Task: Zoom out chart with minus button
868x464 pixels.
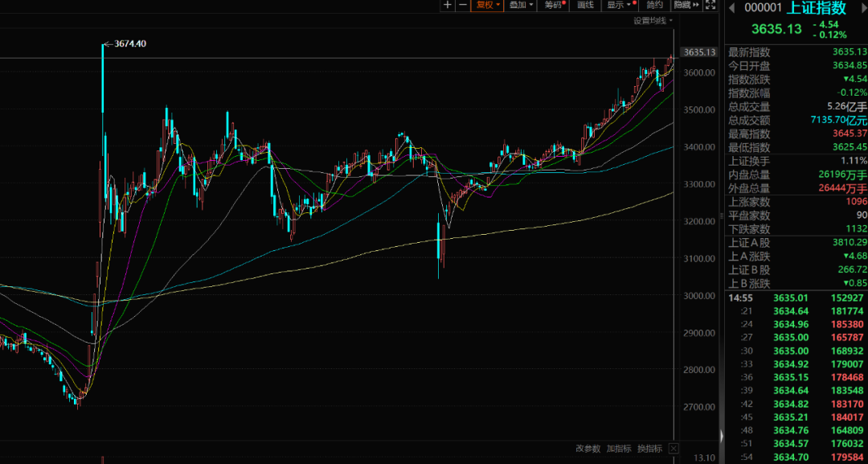Action: pyautogui.click(x=463, y=5)
